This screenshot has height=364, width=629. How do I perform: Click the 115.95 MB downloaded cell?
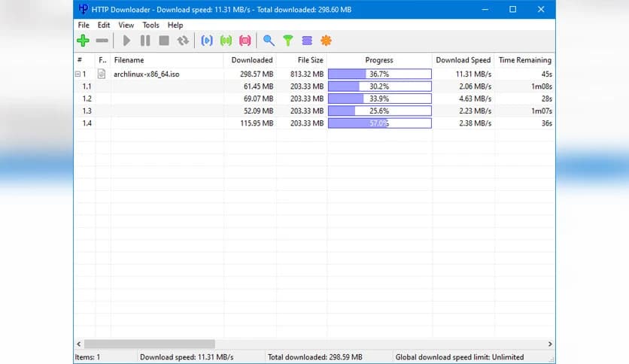[x=257, y=123]
